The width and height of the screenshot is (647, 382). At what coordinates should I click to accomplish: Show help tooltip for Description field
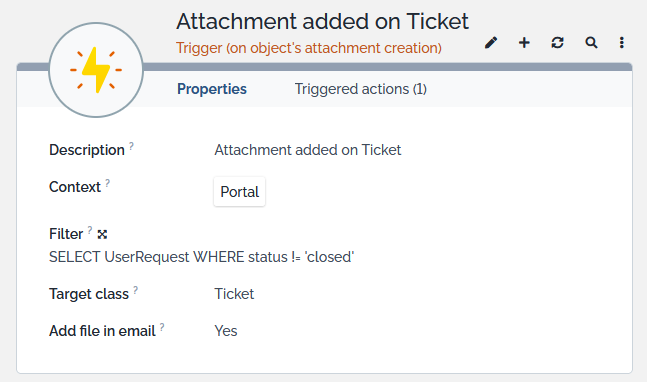tap(131, 146)
